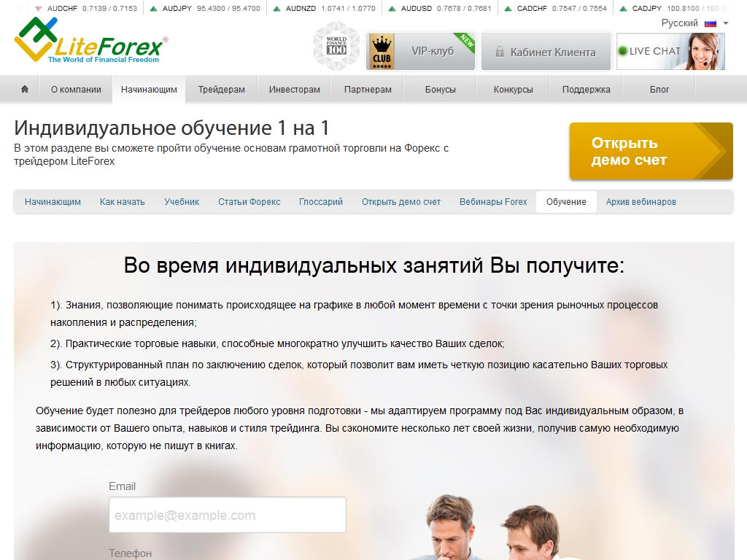
Task: Click the AUDJPY green up arrow
Action: coord(153,9)
